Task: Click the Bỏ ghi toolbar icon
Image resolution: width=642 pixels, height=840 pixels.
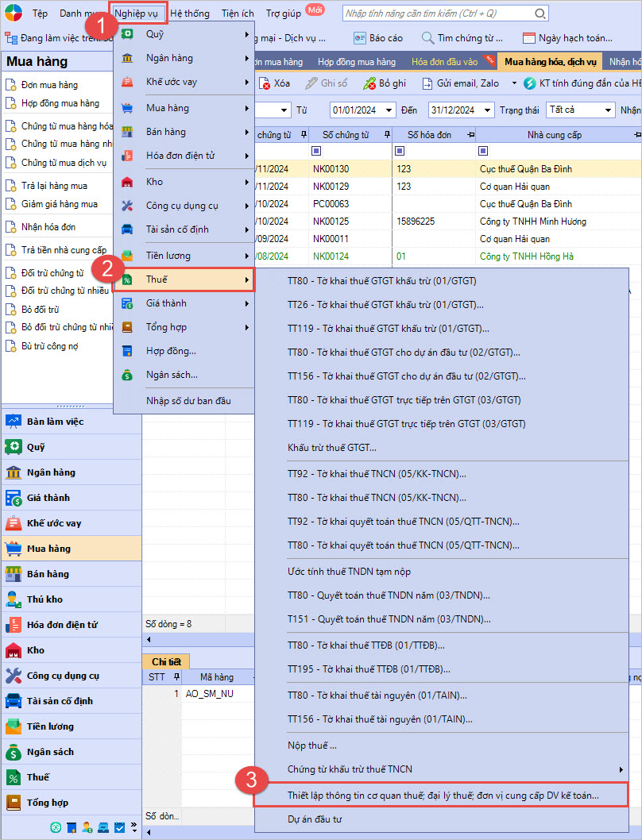Action: click(x=369, y=83)
